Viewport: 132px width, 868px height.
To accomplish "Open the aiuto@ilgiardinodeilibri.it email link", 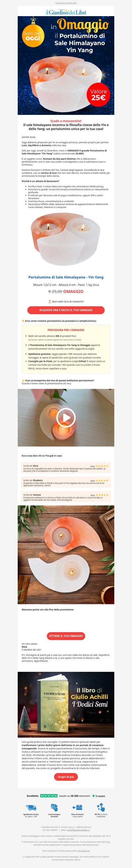I will pyautogui.click(x=78, y=830).
